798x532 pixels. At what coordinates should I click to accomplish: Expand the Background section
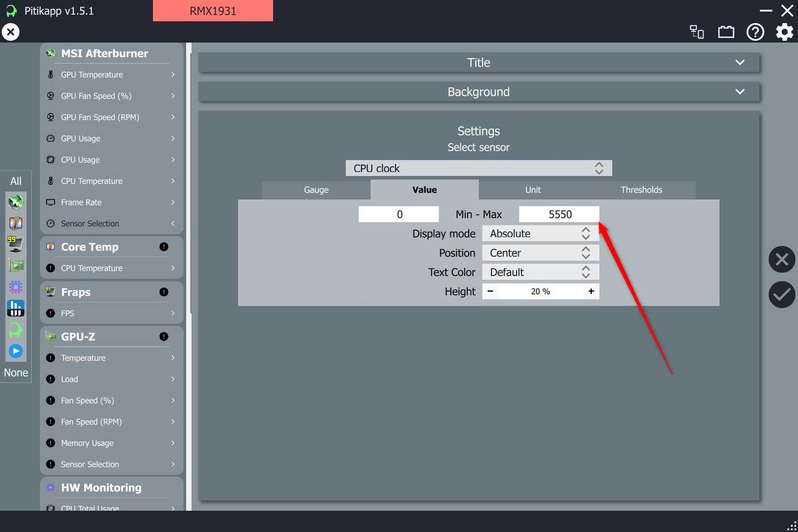[479, 92]
